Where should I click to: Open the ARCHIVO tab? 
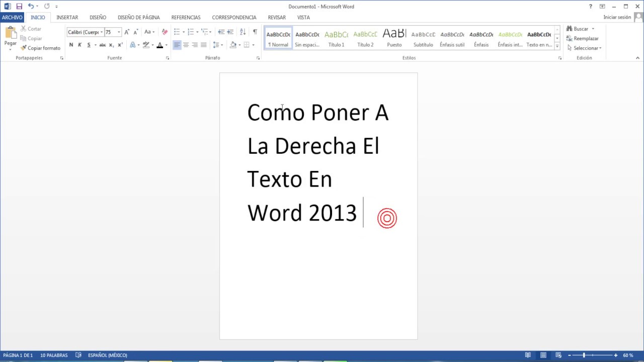[12, 18]
